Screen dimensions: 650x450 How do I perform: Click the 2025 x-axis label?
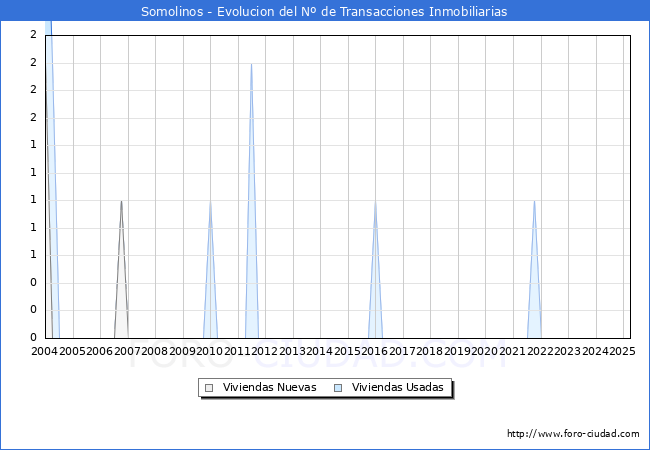[622, 351]
